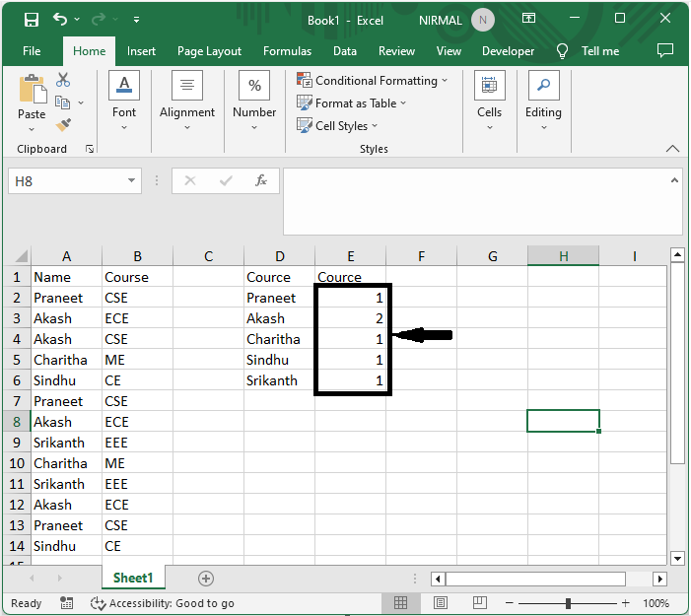Open the Undo history dropdown arrow
Image resolution: width=691 pixels, height=616 pixels.
77,20
